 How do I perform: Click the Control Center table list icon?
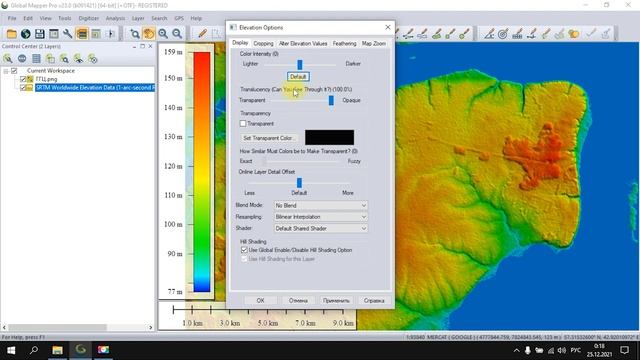pos(36,59)
